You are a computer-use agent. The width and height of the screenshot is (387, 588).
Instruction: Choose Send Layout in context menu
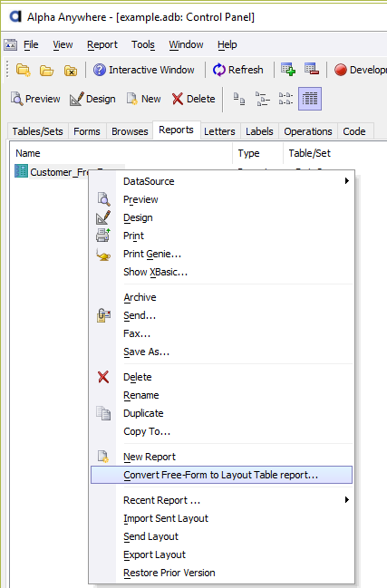click(x=221, y=536)
